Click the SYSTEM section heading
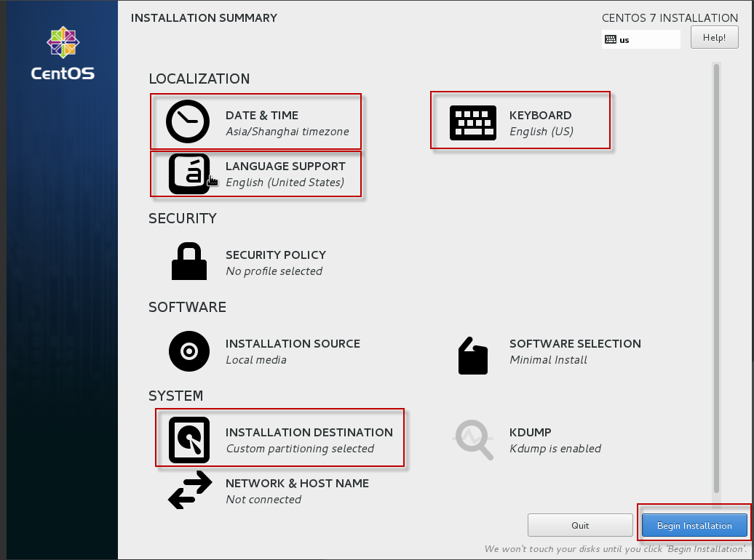The height and width of the screenshot is (560, 754). [x=175, y=396]
